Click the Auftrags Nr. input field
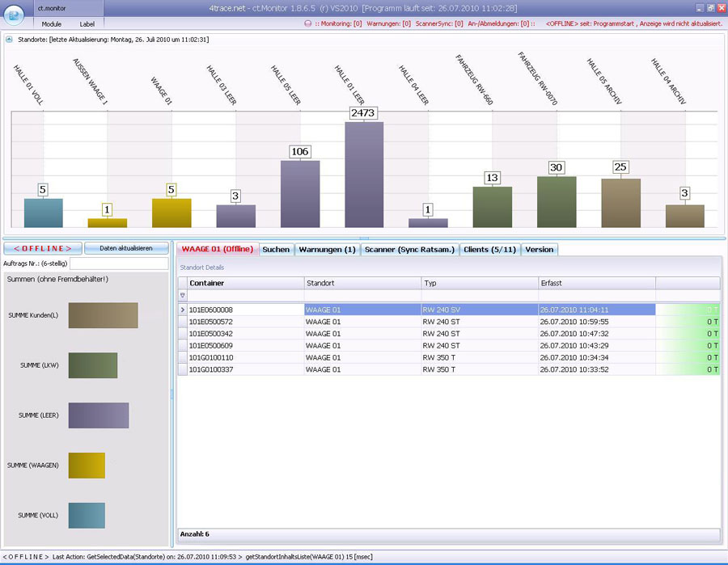 pos(119,264)
